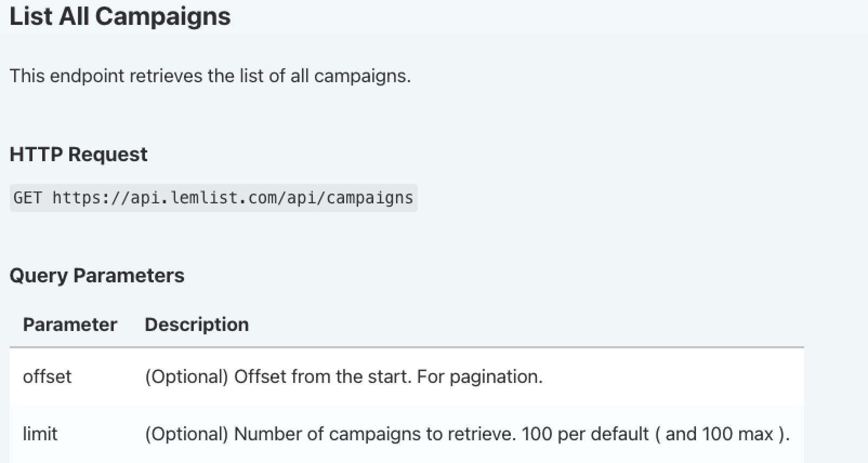Click "Offset from the start." sentence
Screen dimensions: 868x463
click(323, 376)
